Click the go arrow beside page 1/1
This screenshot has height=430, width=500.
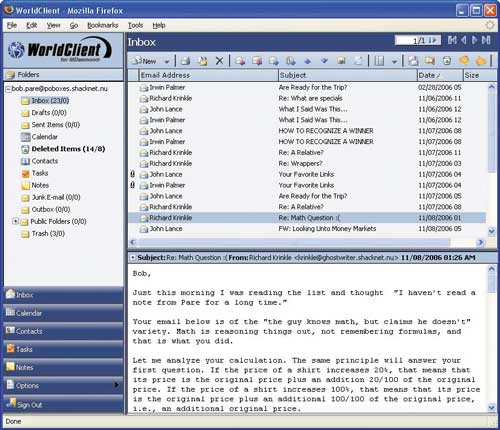[433, 40]
